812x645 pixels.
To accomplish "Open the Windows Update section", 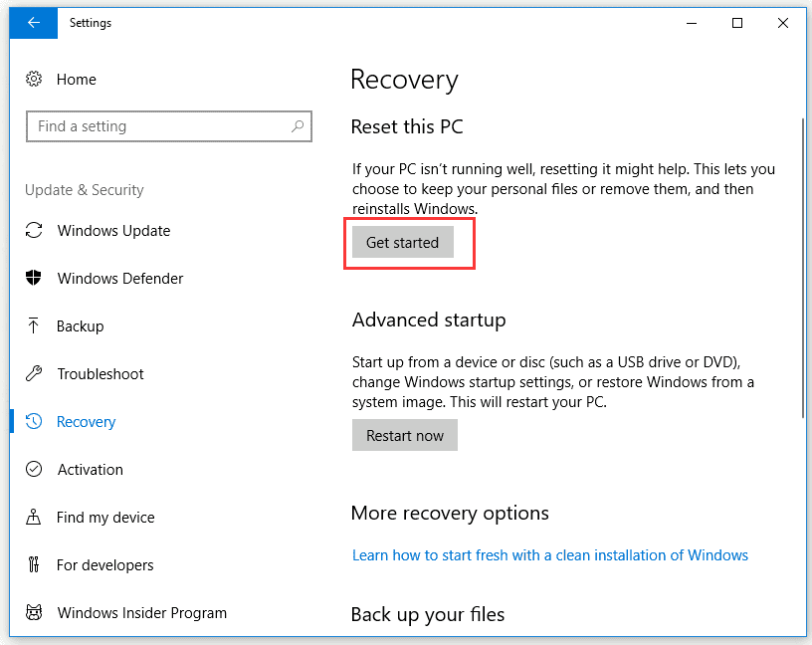I will pyautogui.click(x=113, y=231).
